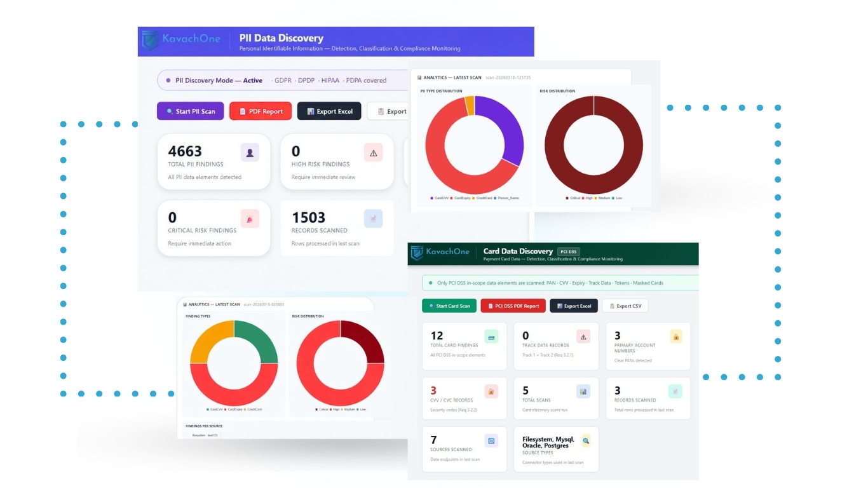Click the KavachOne shield logo in PII Data Discovery header
Image resolution: width=868 pixels, height=488 pixels.
[150, 39]
